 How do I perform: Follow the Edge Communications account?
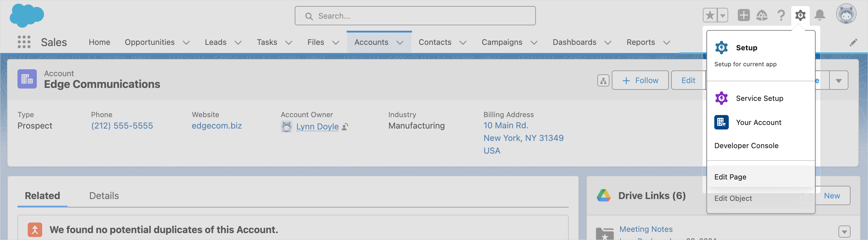[x=640, y=80]
